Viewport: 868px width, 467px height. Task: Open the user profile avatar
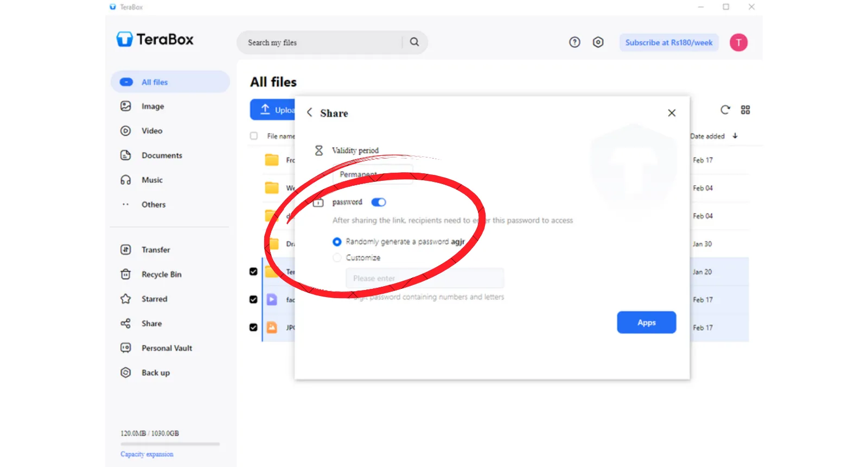[x=738, y=42]
